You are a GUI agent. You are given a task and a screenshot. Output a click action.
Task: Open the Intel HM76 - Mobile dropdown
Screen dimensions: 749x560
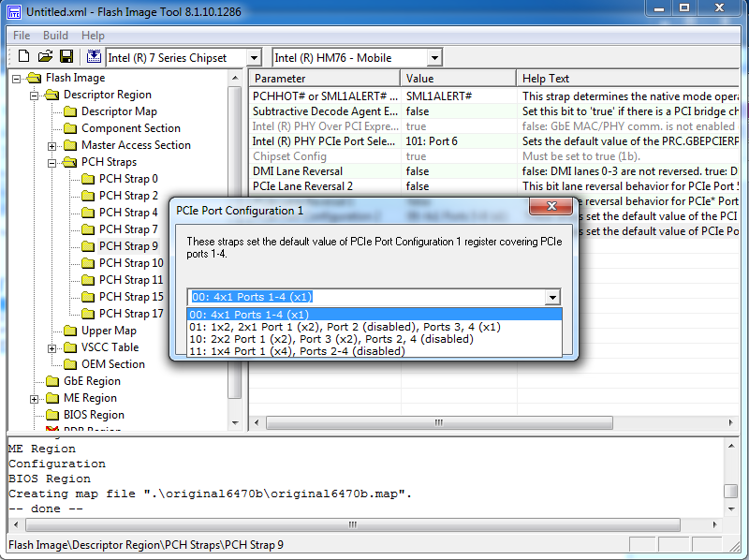(x=434, y=58)
